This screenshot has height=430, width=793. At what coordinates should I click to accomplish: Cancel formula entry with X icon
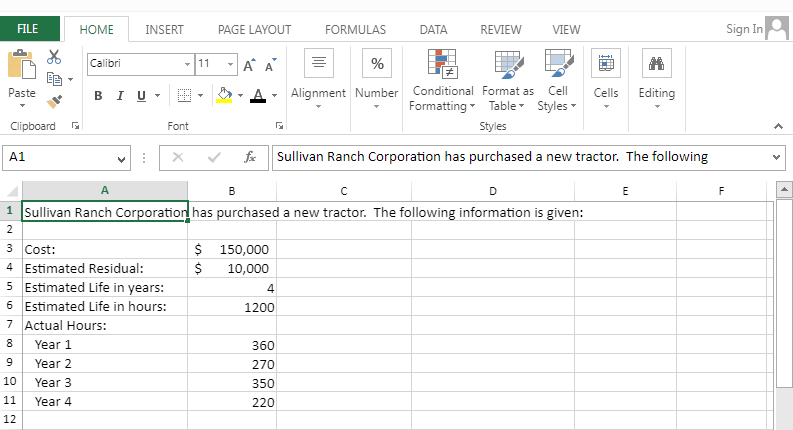point(178,157)
